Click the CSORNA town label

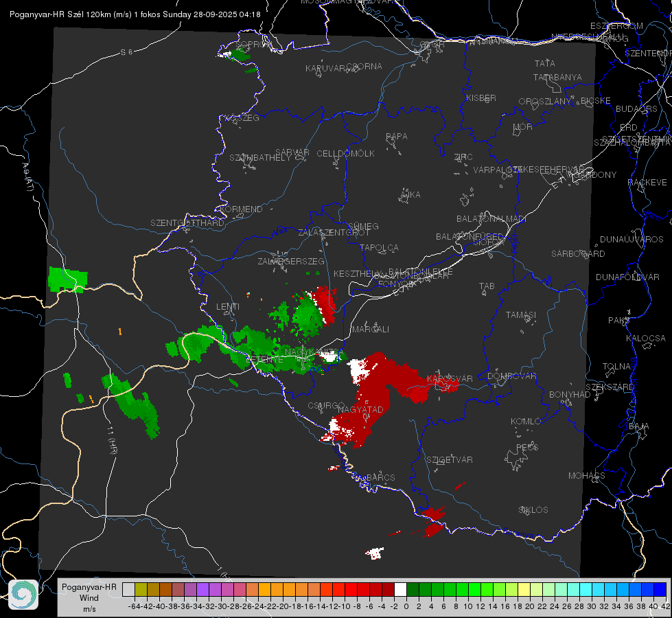point(364,67)
